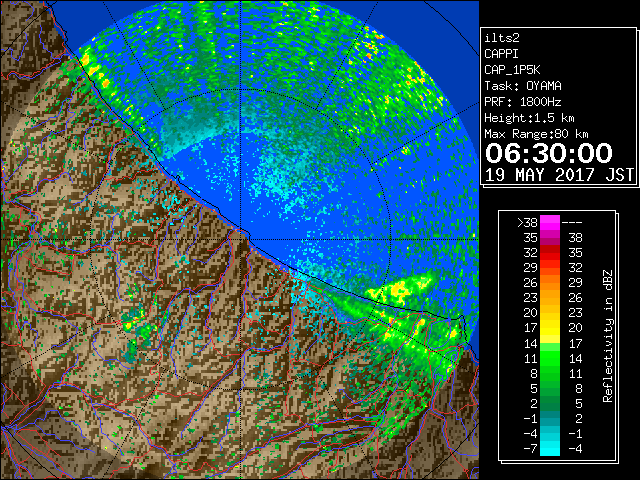Click the 'PRF: 1800Hz' value

(523, 102)
